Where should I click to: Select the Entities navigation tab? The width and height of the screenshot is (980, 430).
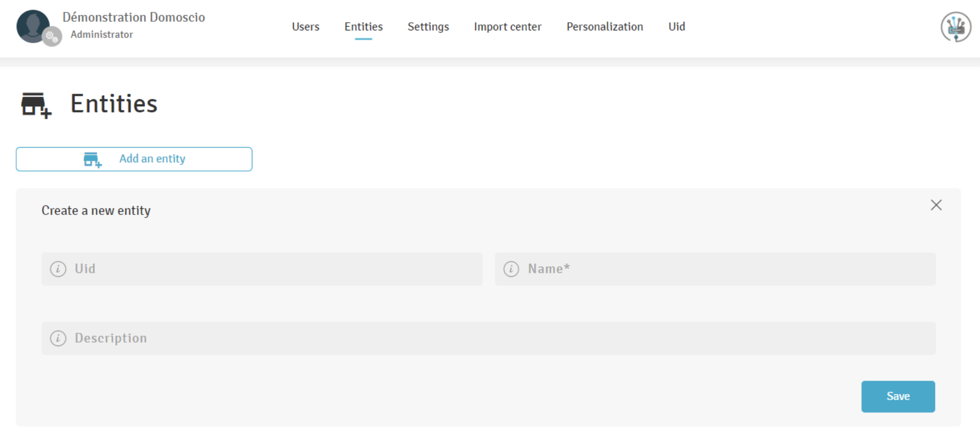click(x=363, y=27)
